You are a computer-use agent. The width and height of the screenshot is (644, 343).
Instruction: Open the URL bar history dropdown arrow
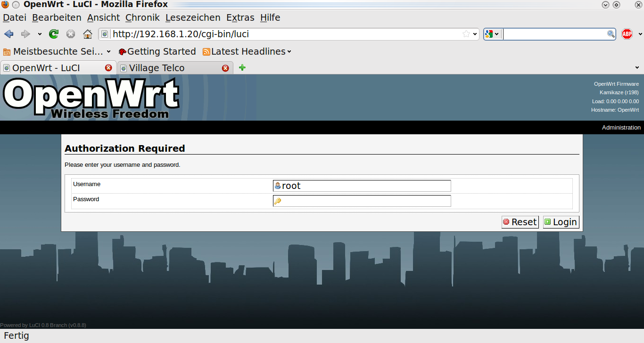tap(474, 34)
